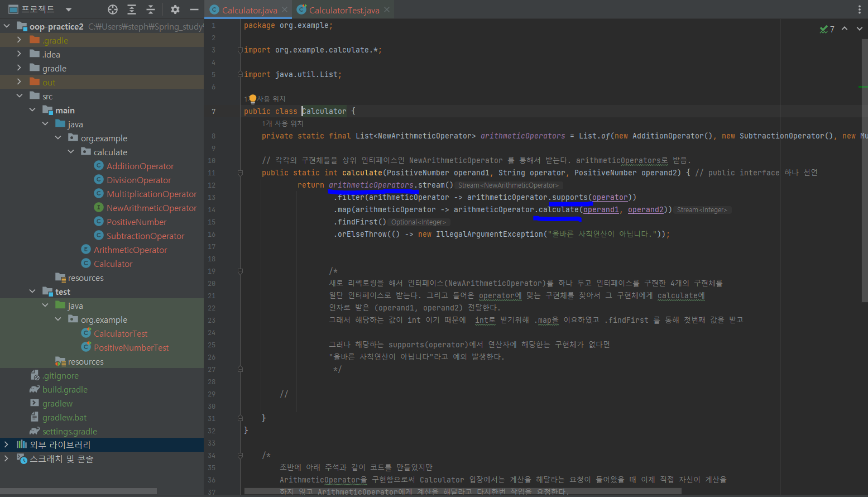Hide the project panel with minus icon
The image size is (868, 497).
(x=194, y=9)
